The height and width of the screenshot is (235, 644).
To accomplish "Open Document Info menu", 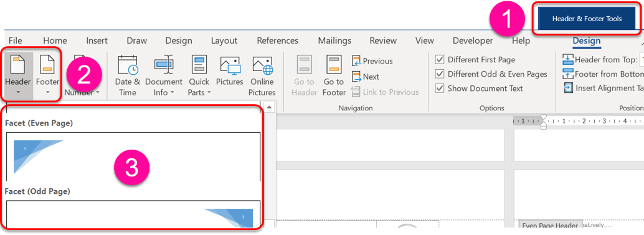I will [163, 75].
